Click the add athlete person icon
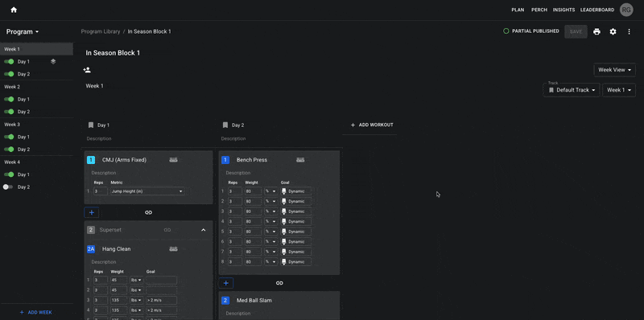Screen dimensions: 644x320 [x=87, y=70]
